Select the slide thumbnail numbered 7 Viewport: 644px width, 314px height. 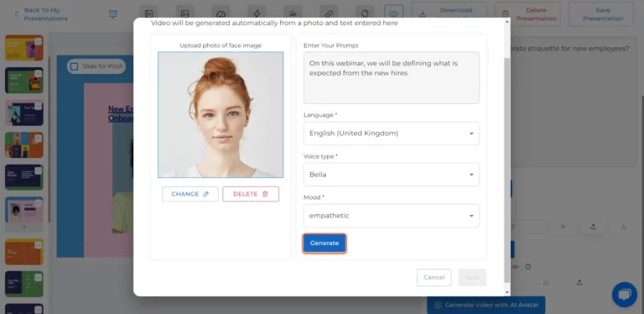[x=23, y=210]
